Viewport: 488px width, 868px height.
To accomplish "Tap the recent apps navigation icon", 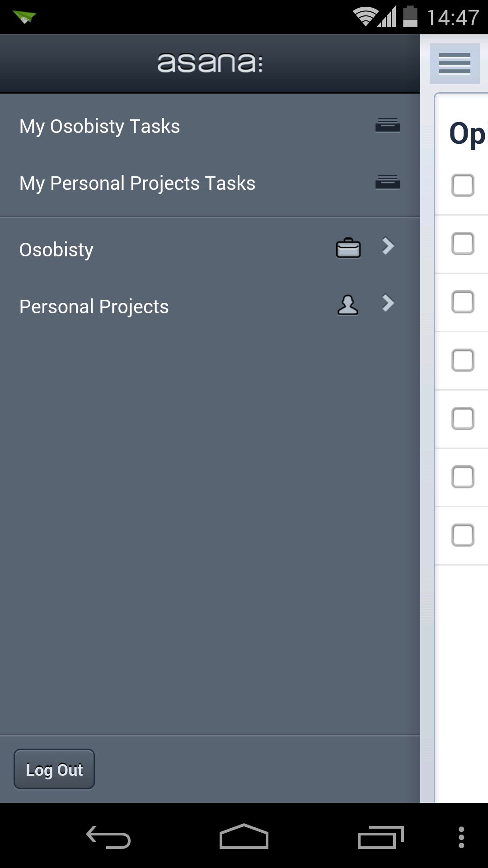I will (380, 837).
